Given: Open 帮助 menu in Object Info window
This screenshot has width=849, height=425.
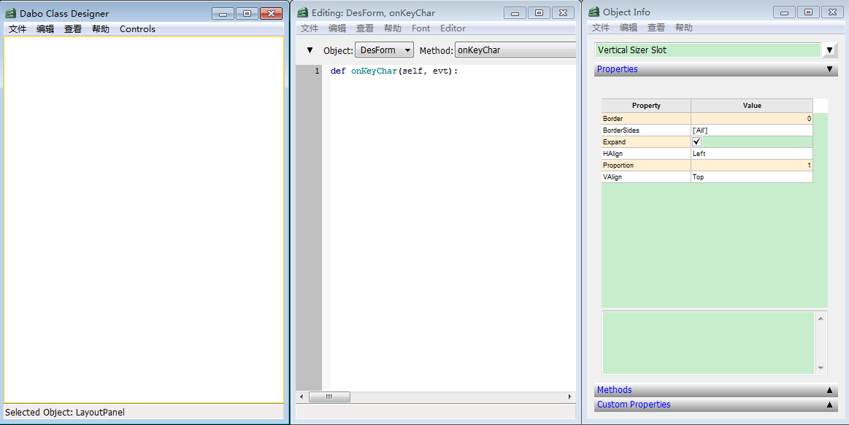Looking at the screenshot, I should [x=683, y=27].
